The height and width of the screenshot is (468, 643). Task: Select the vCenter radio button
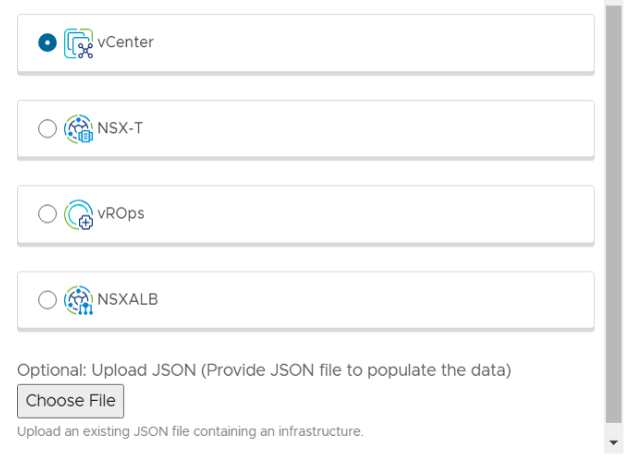click(47, 43)
